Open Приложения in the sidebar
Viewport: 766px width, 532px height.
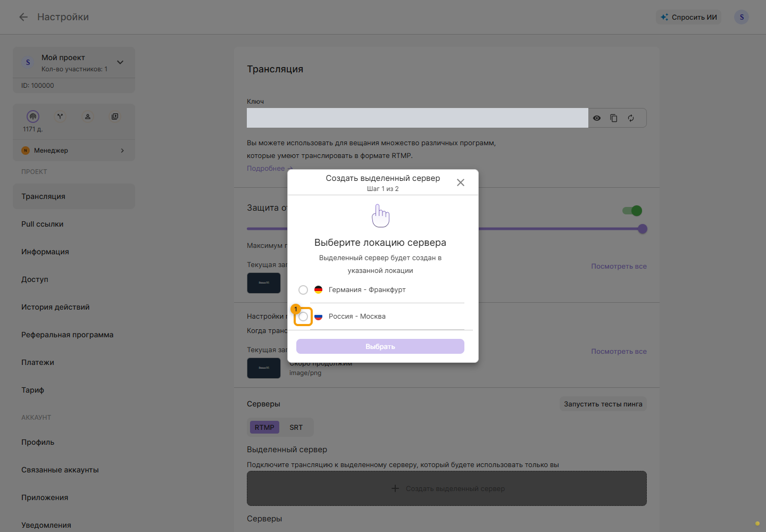coord(74,497)
